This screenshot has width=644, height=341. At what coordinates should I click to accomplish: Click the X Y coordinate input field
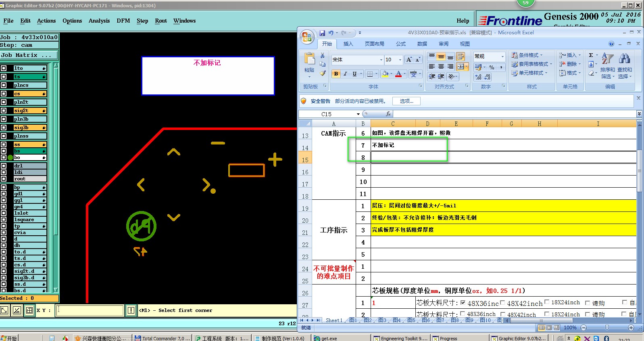(90, 310)
